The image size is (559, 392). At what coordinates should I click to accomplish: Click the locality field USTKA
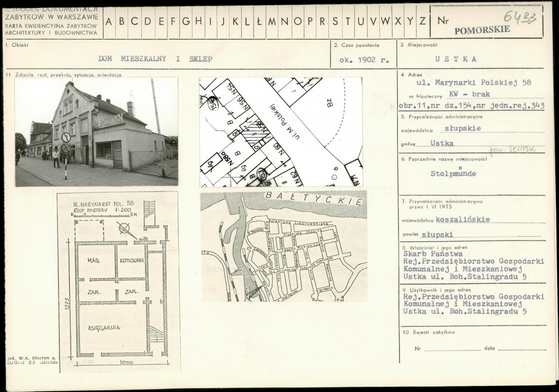455,59
